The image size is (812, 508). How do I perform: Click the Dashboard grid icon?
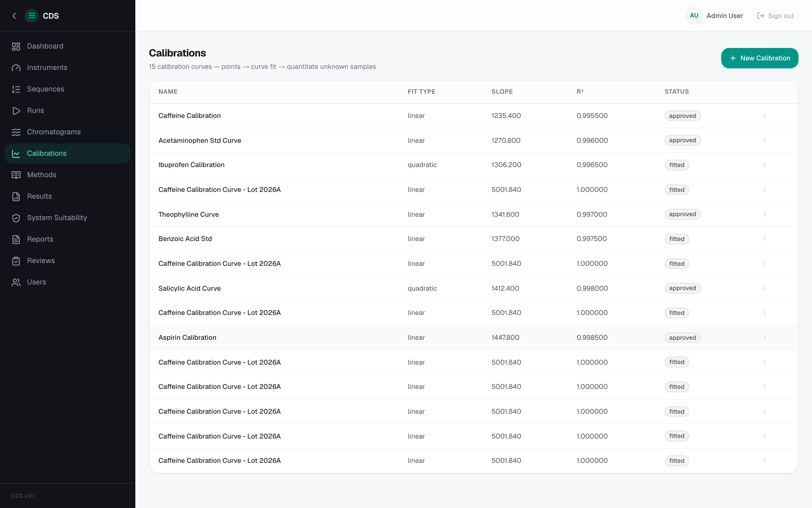pyautogui.click(x=16, y=46)
